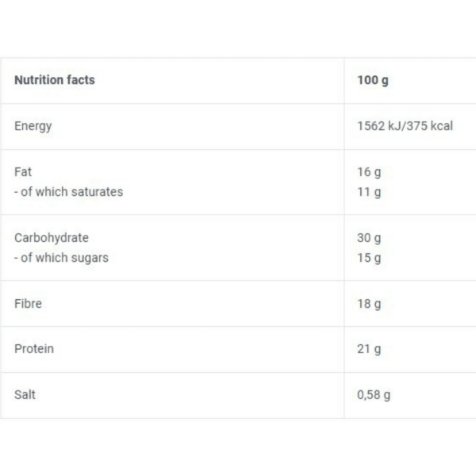Select the "11 g" saturates value

pyautogui.click(x=369, y=191)
